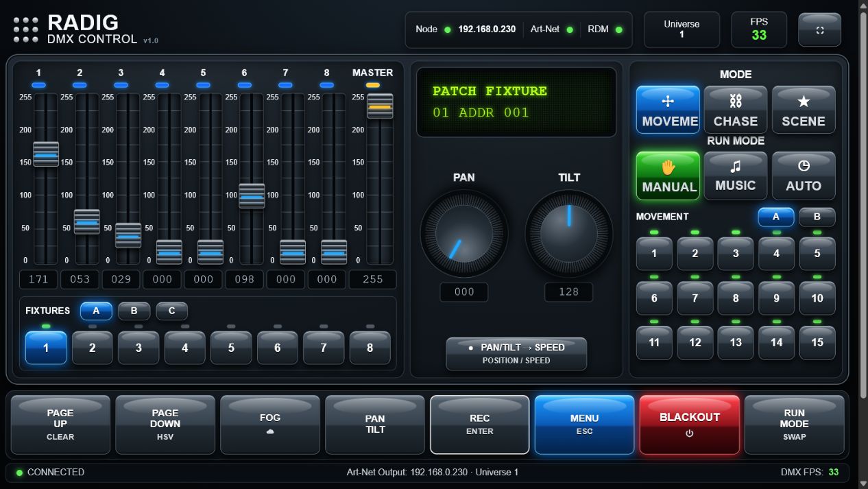Image resolution: width=868 pixels, height=489 pixels.
Task: Click the Universe 1 box
Action: [x=682, y=29]
